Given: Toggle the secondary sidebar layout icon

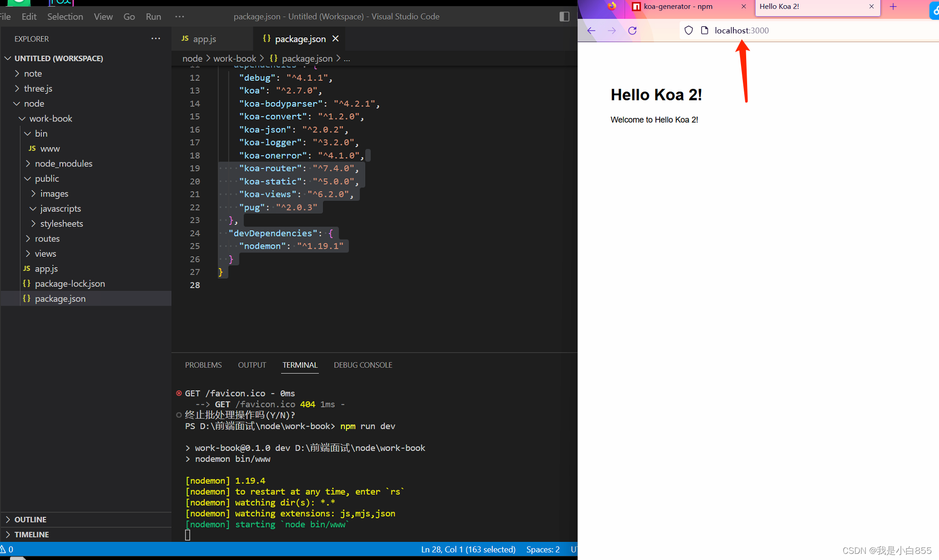Looking at the screenshot, I should tap(564, 17).
